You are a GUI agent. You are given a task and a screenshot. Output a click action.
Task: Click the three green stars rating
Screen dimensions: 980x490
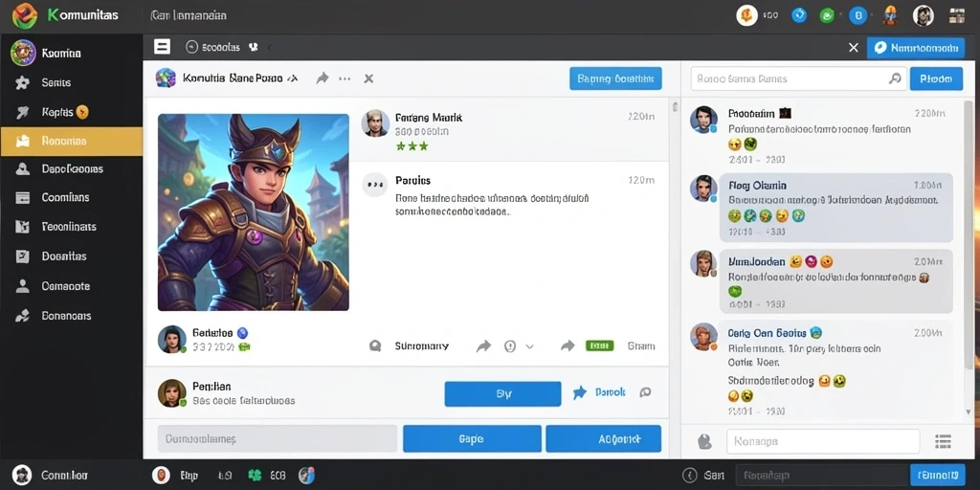412,146
